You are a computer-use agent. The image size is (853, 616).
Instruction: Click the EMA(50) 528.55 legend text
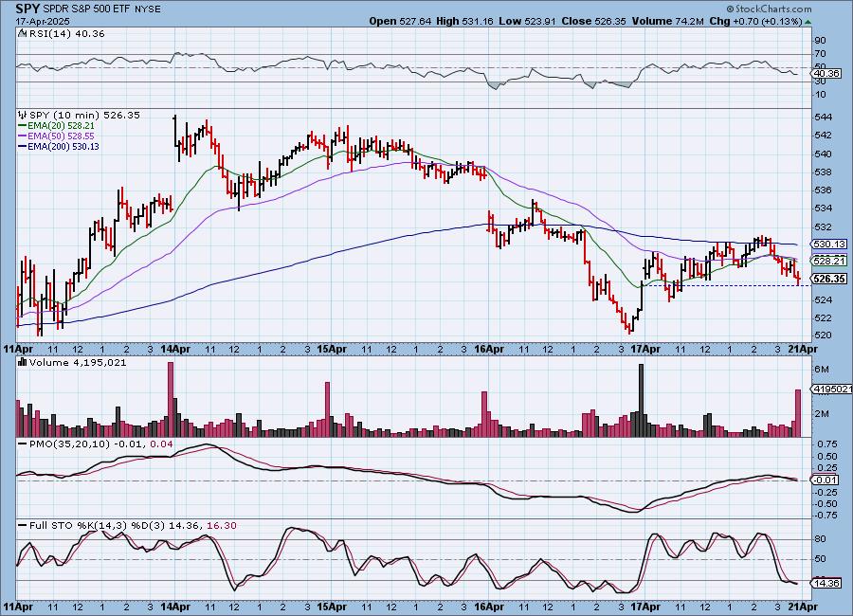point(61,136)
